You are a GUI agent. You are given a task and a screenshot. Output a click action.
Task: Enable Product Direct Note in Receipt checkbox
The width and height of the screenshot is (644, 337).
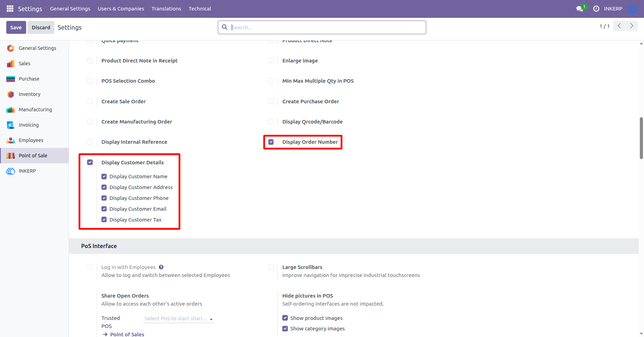(90, 61)
